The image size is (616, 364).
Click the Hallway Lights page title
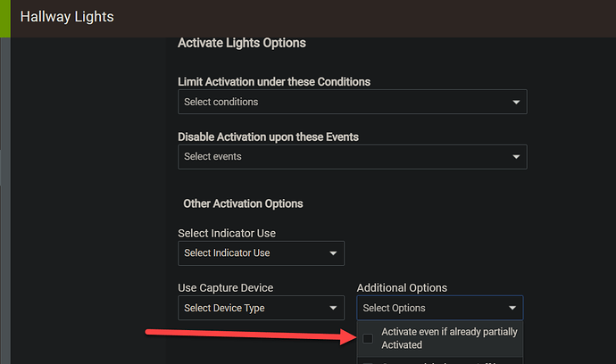point(67,17)
